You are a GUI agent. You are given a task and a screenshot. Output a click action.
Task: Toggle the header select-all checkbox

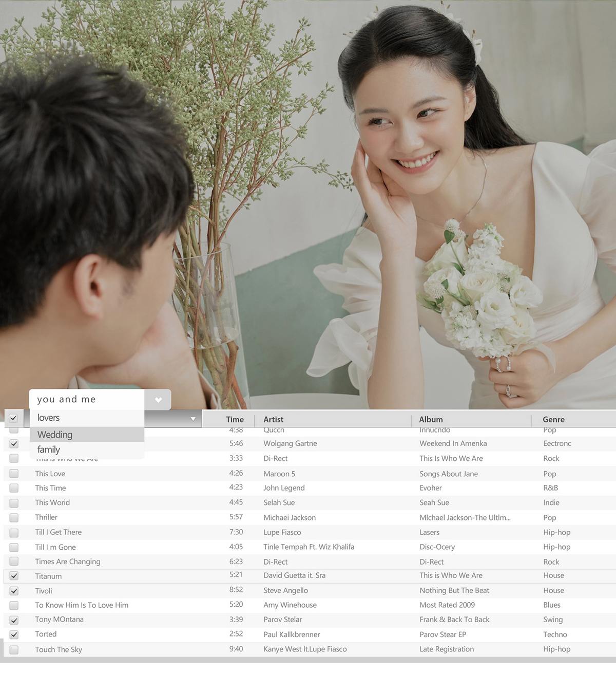(14, 418)
